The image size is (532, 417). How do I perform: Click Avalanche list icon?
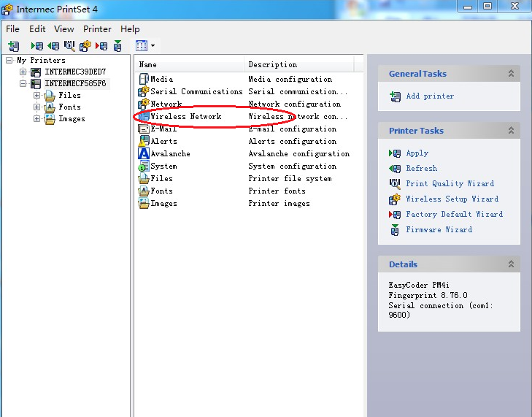pyautogui.click(x=144, y=154)
